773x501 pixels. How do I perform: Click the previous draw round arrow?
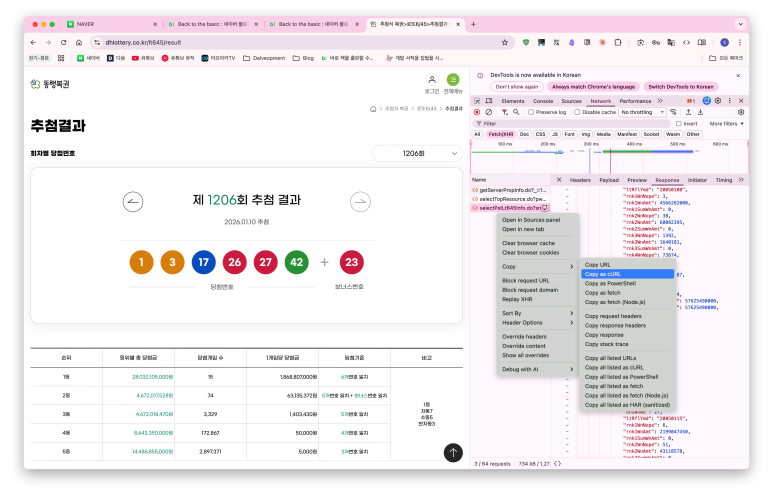(132, 202)
